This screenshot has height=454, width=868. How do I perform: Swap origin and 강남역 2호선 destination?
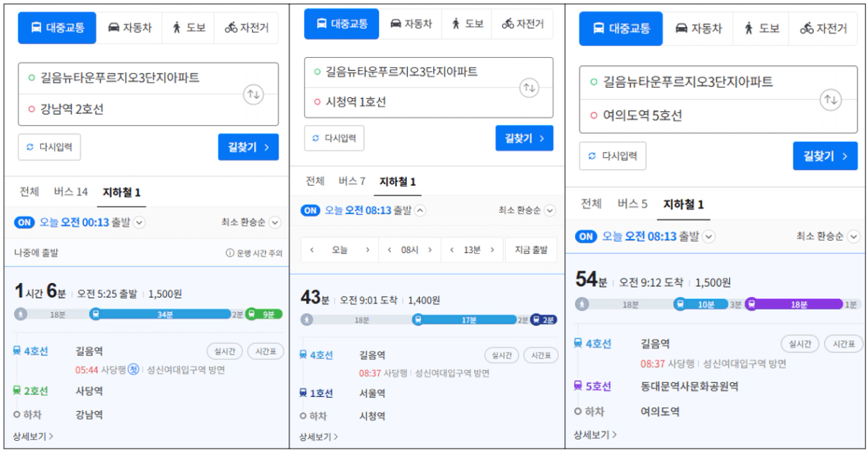tap(253, 94)
